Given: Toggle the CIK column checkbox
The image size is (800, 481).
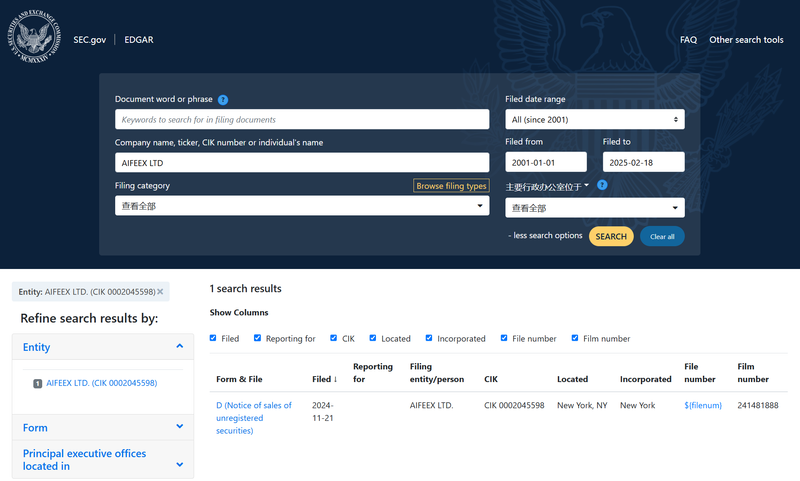Looking at the screenshot, I should [334, 338].
